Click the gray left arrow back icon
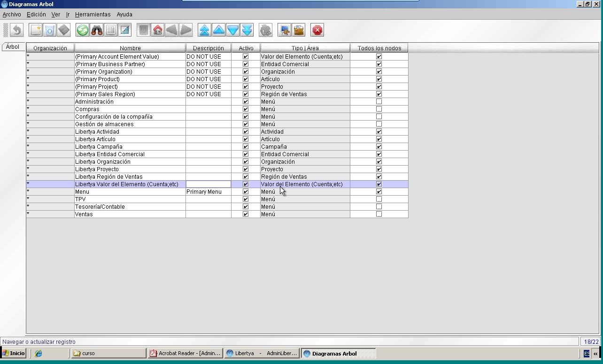This screenshot has width=603, height=364. coord(172,30)
